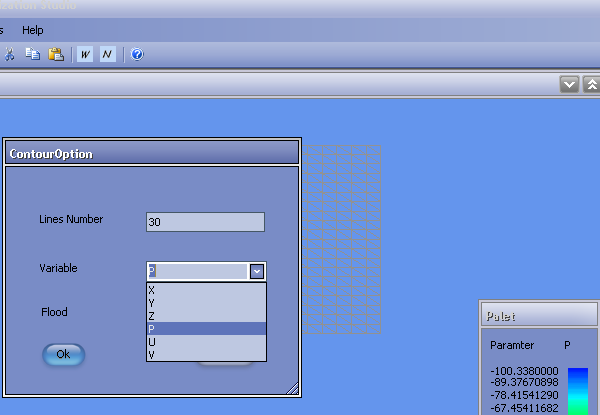Click the triangular mesh grid in viewport
The height and width of the screenshot is (415, 600).
coord(342,239)
